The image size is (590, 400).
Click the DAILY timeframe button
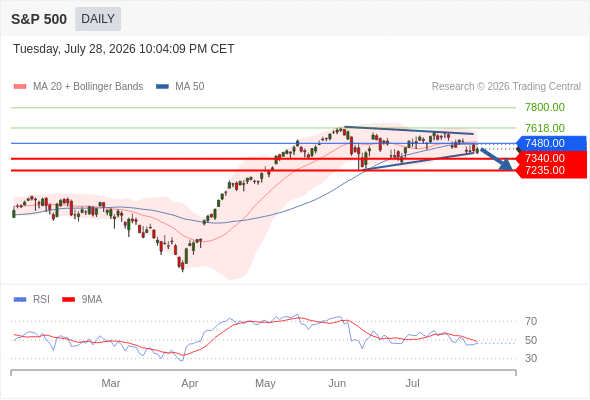(98, 19)
